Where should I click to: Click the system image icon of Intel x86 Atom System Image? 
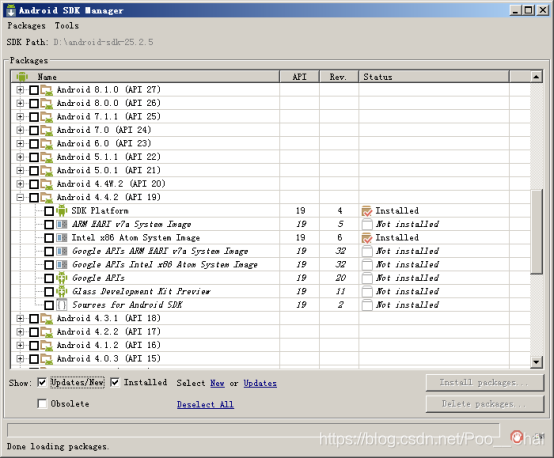pos(61,238)
